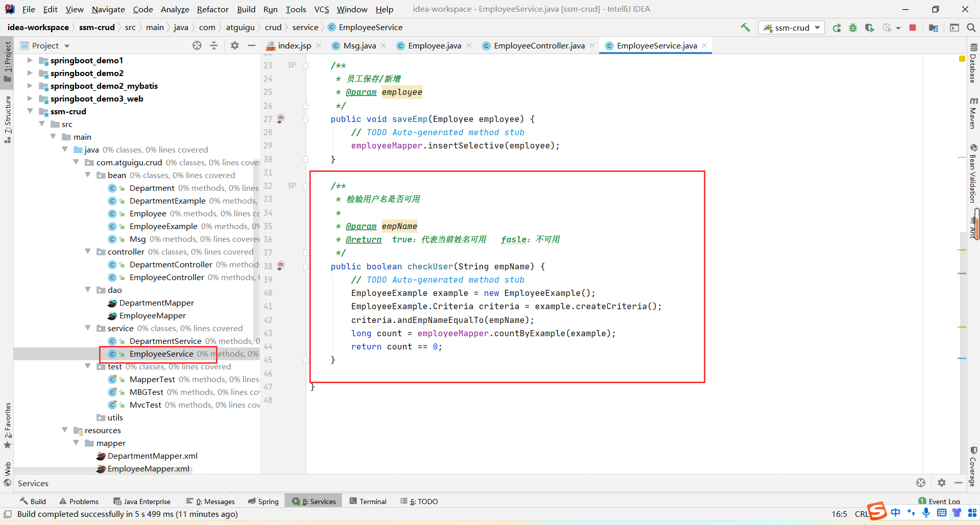Collapse the controller package node

coord(87,252)
